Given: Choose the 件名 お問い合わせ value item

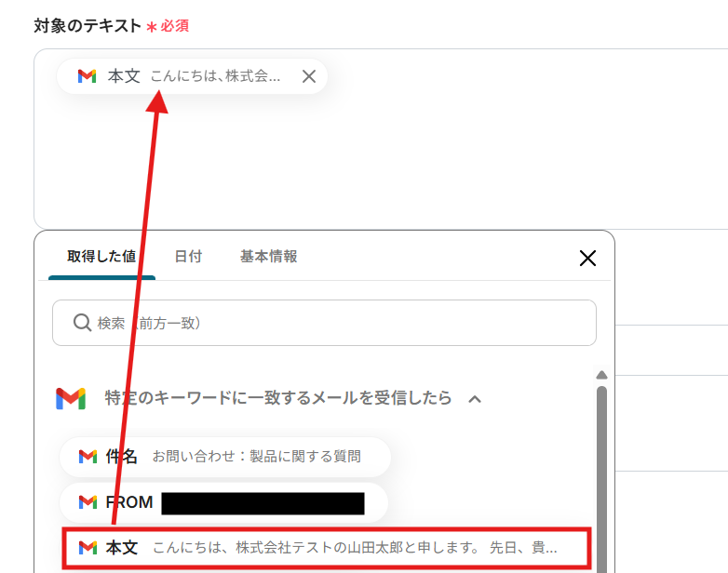Looking at the screenshot, I should 225,457.
